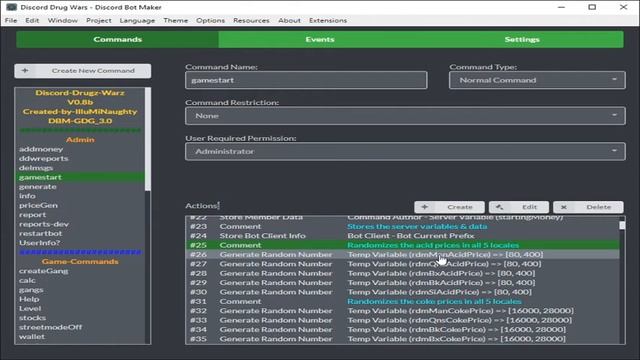The width and height of the screenshot is (640, 360).
Task: Select action #33 rdmQnsCokePrice row
Action: (x=402, y=320)
